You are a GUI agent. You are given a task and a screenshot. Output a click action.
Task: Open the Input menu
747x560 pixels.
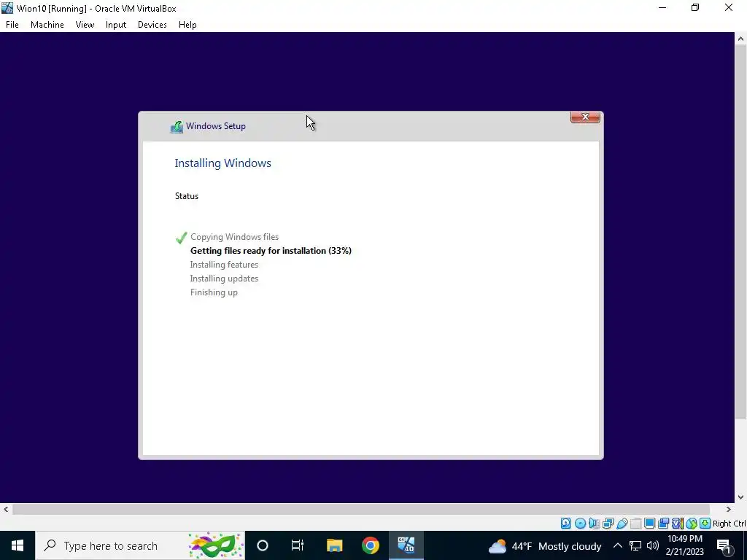point(116,25)
